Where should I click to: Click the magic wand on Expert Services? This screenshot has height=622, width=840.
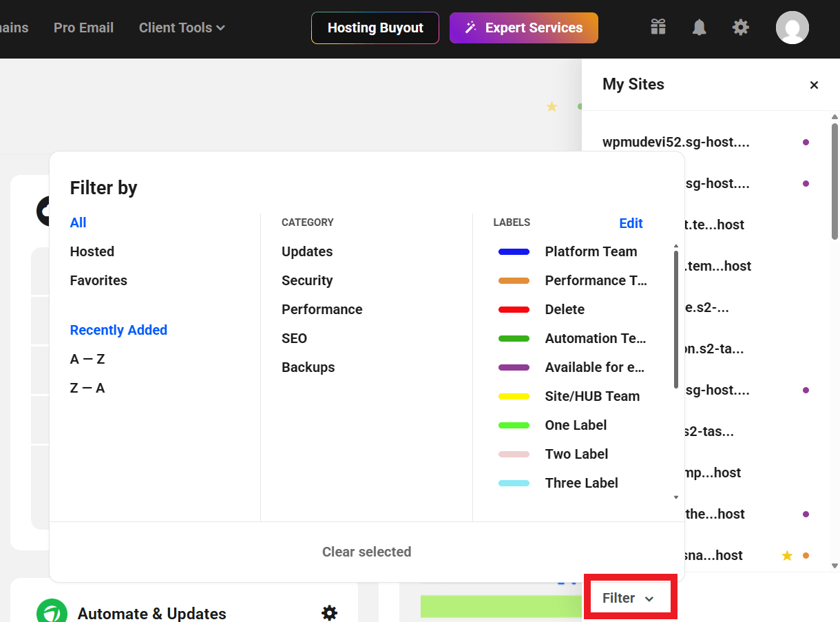(471, 28)
